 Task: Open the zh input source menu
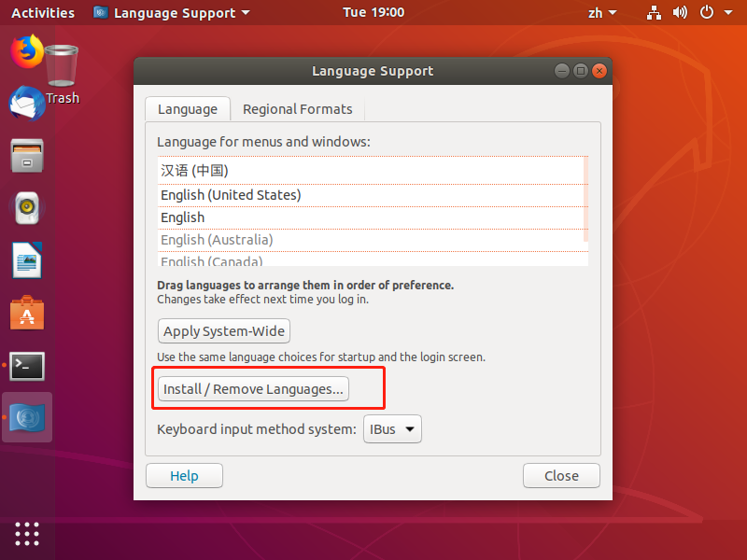(602, 13)
